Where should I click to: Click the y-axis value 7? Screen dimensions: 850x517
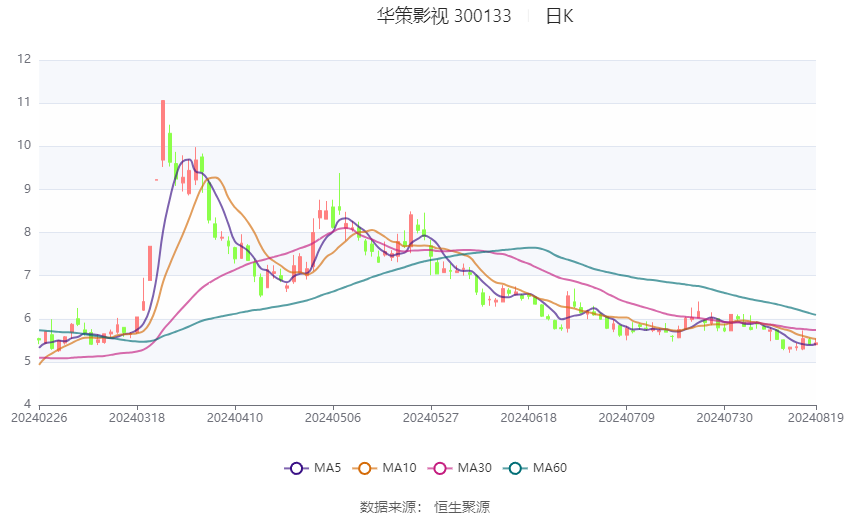coord(28,275)
